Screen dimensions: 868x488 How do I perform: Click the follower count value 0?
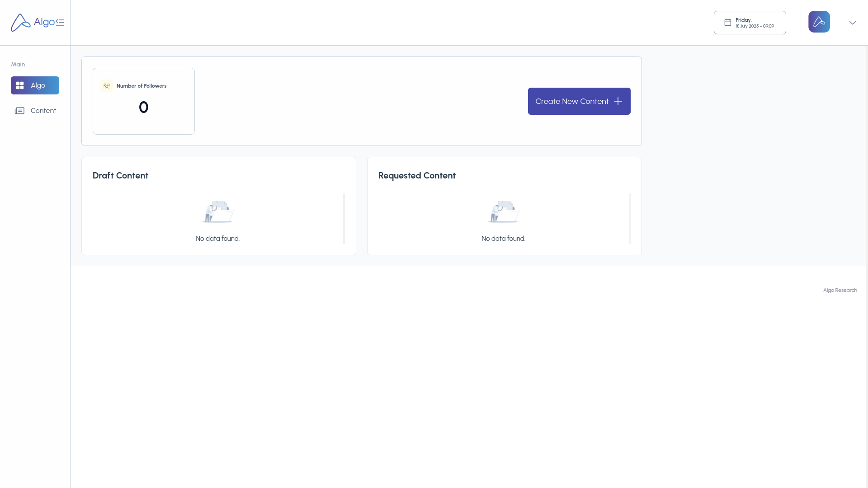point(144,108)
